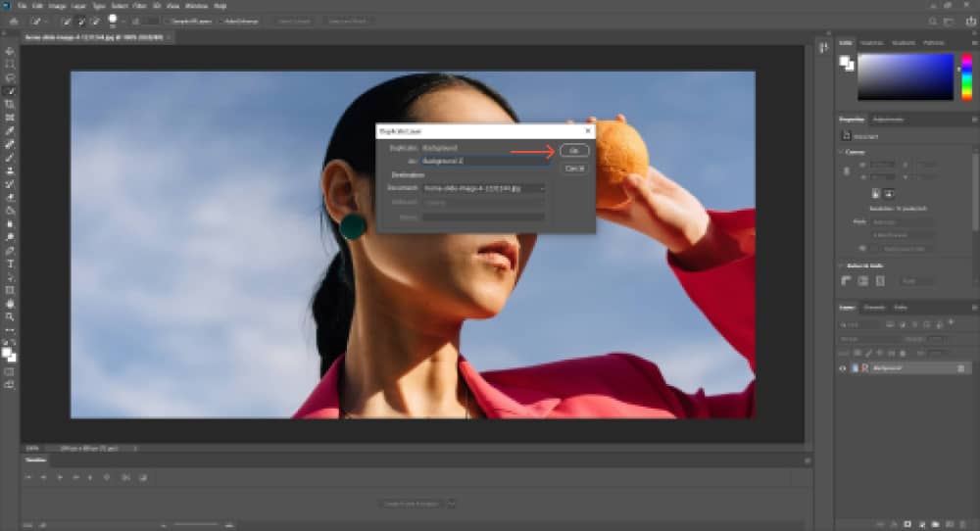
Task: Set canvas to landscape orientation in Properties
Action: tap(889, 194)
